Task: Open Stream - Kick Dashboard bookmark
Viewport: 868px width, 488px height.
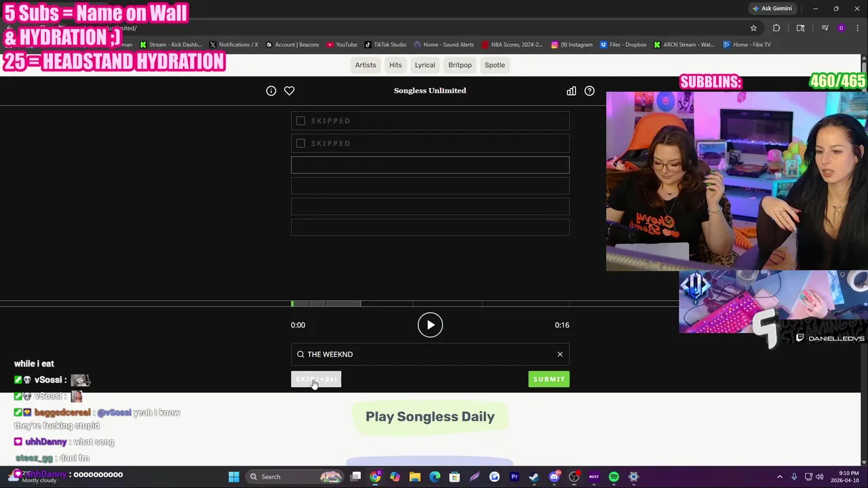Action: (x=171, y=45)
